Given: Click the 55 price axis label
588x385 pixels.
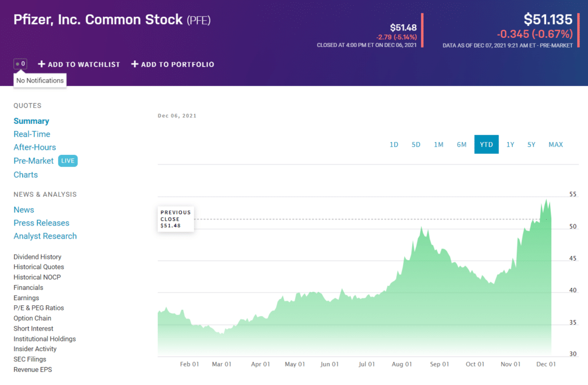Looking at the screenshot, I should [572, 194].
